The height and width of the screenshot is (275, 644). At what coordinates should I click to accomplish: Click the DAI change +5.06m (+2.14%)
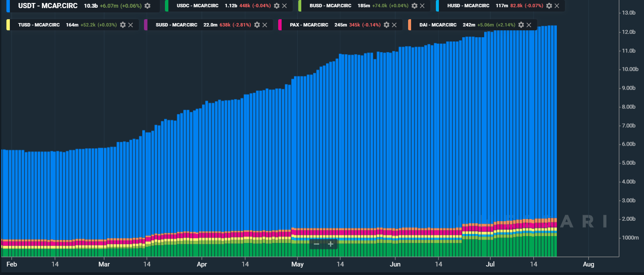(496, 25)
